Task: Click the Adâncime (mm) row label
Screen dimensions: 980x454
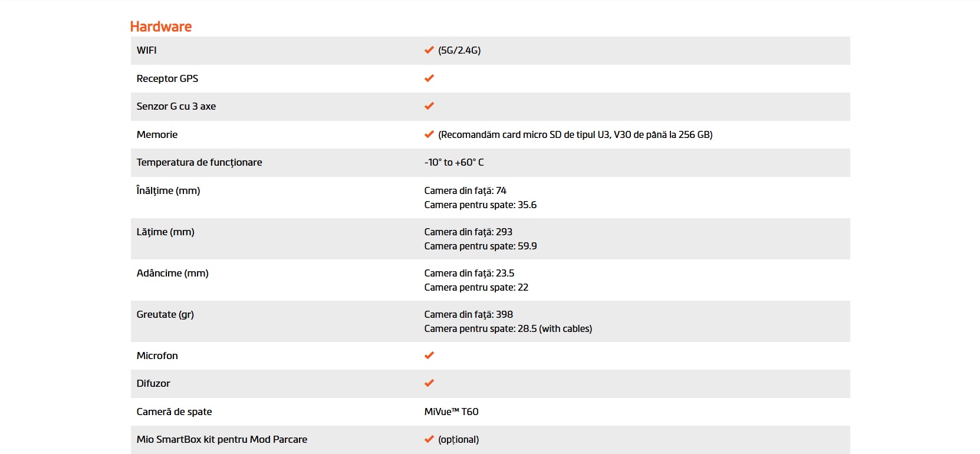Action: click(172, 273)
